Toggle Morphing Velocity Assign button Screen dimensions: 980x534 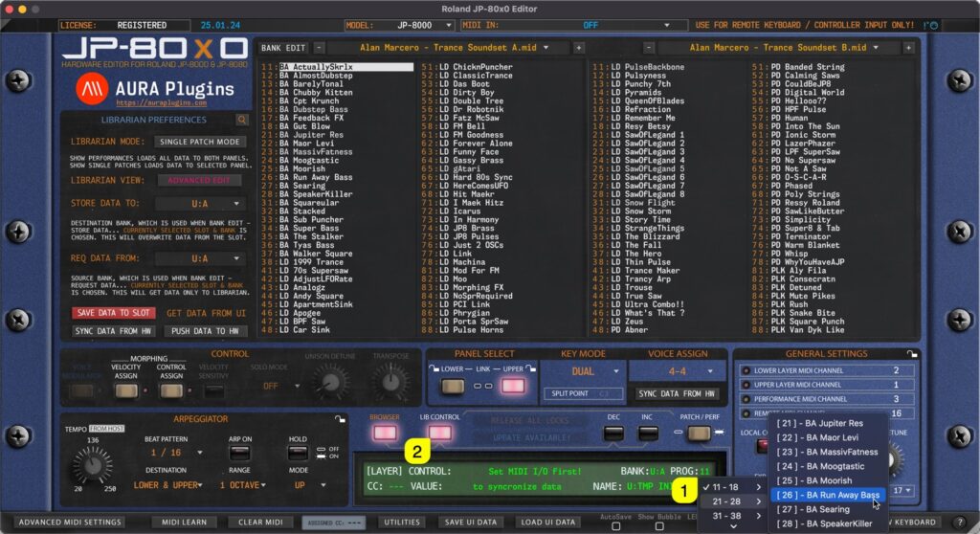126,391
